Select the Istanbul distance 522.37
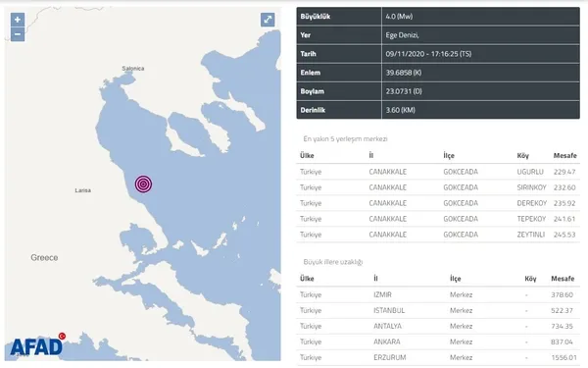The width and height of the screenshot is (588, 368). pos(563,311)
